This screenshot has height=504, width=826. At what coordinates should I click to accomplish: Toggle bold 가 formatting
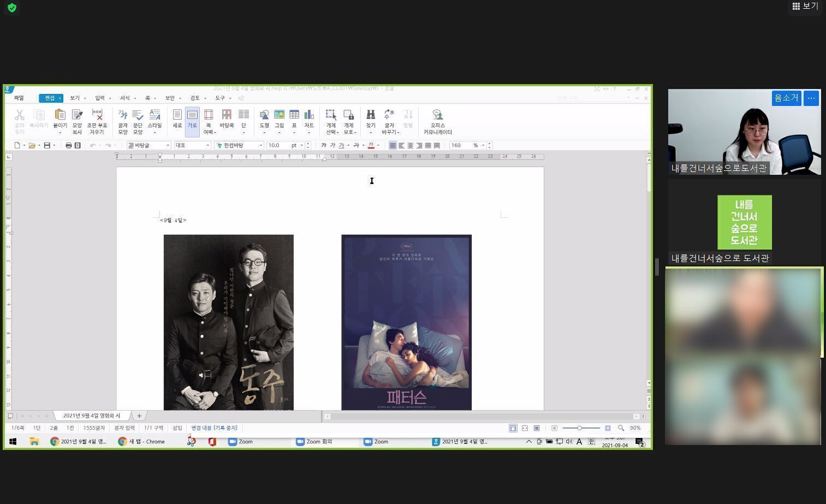click(324, 145)
